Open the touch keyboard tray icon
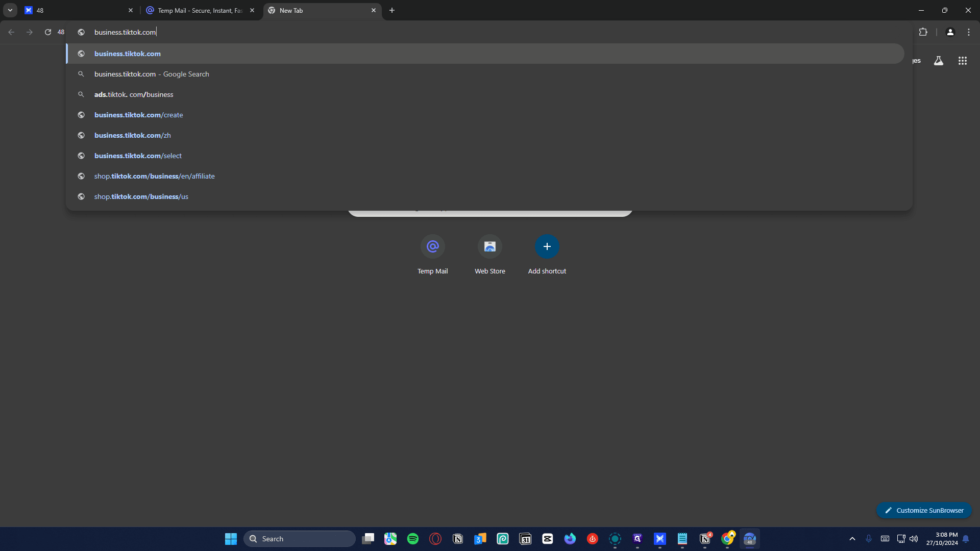This screenshot has height=551, width=980. tap(885, 539)
